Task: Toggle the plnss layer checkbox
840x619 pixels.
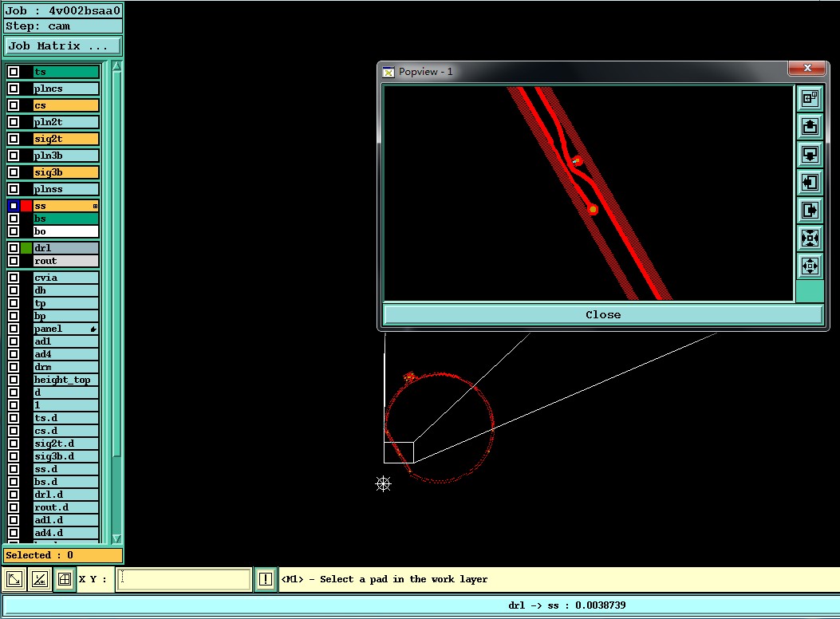Action: coord(14,189)
